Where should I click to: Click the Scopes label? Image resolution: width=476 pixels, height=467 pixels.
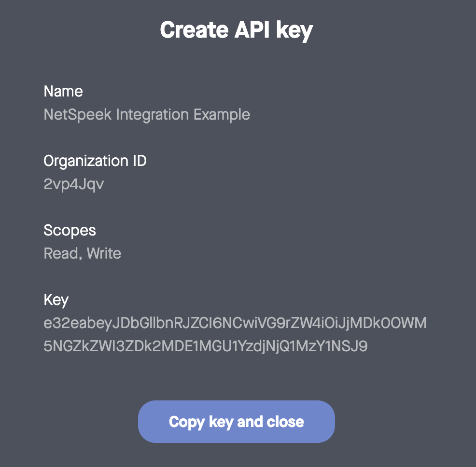(70, 230)
